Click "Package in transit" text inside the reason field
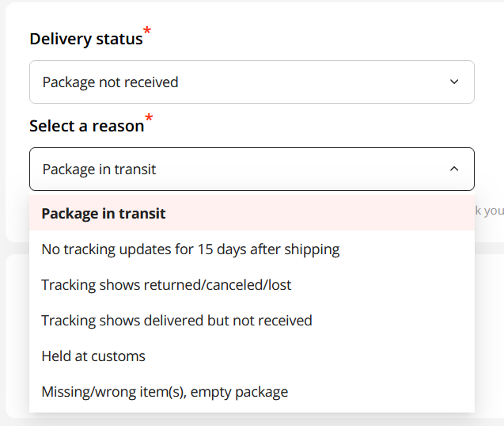Image resolution: width=504 pixels, height=426 pixels. pyautogui.click(x=99, y=169)
